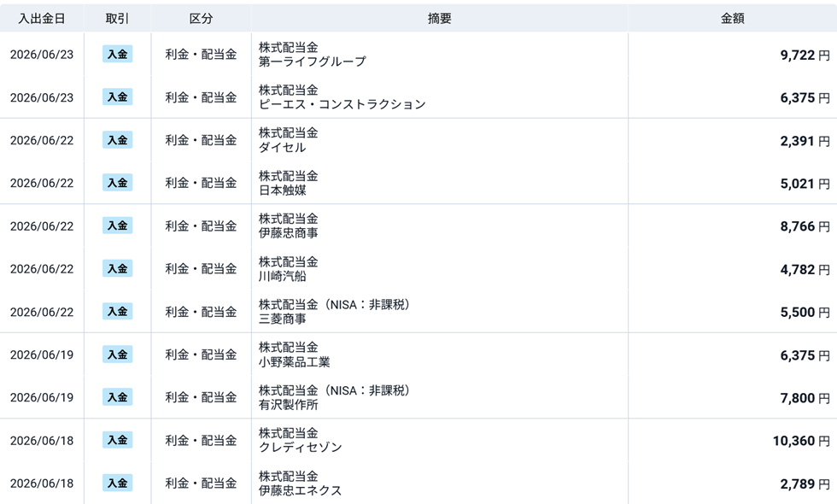Click the 9,722 円 amount
Image resolution: width=837 pixels, height=504 pixels.
(805, 55)
